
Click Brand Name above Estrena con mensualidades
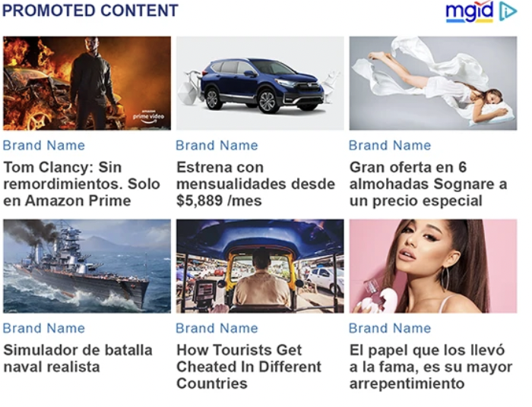(x=217, y=145)
